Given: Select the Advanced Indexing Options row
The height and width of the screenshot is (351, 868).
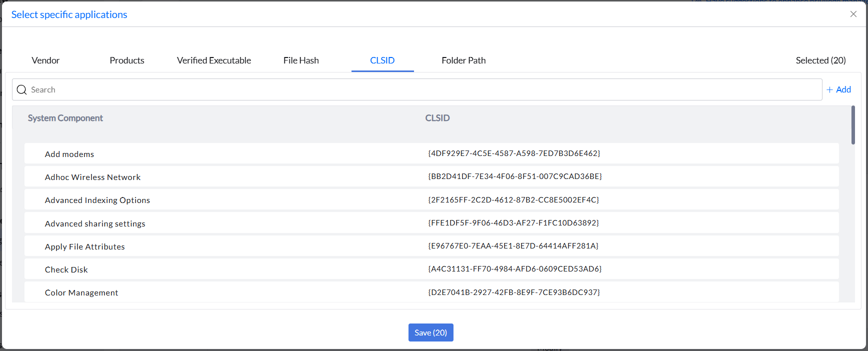Looking at the screenshot, I should click(x=431, y=199).
